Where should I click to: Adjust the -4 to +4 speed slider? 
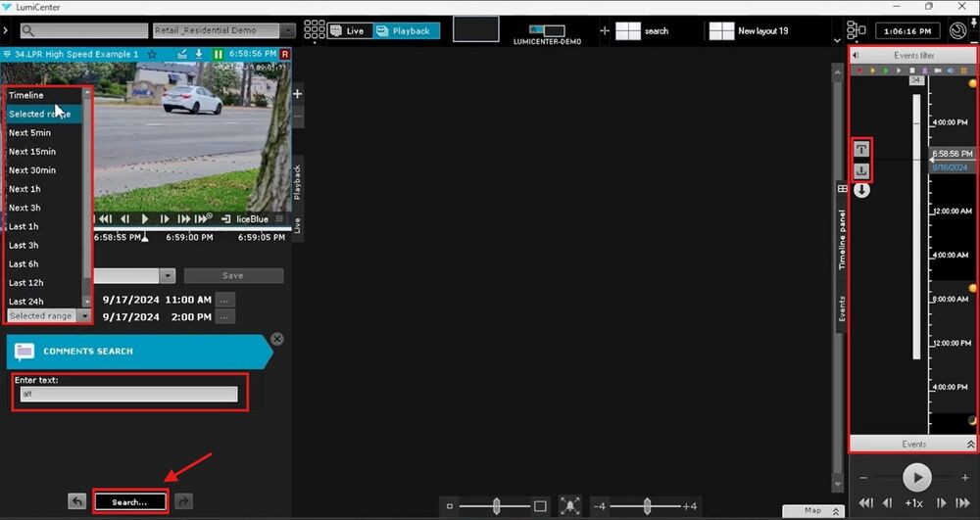tap(647, 505)
